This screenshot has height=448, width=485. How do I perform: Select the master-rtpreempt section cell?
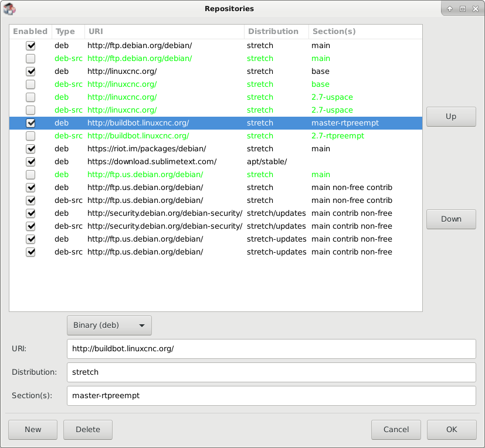coord(345,123)
